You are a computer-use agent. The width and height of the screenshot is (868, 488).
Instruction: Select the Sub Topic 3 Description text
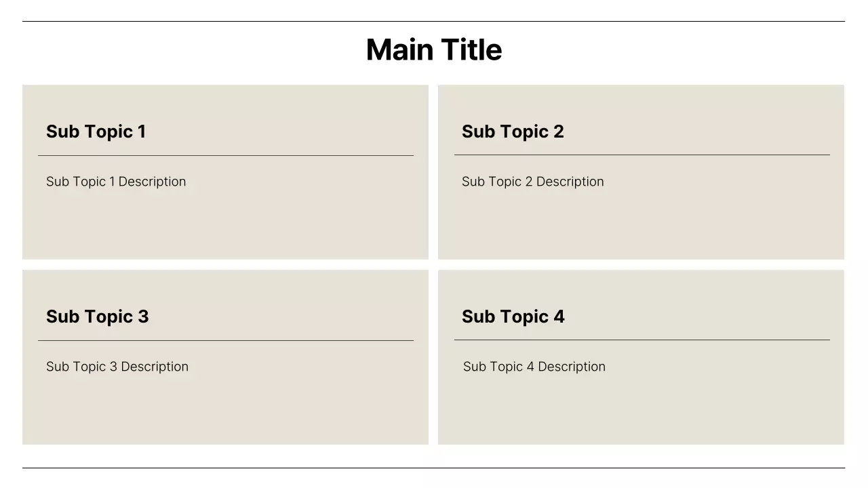117,367
